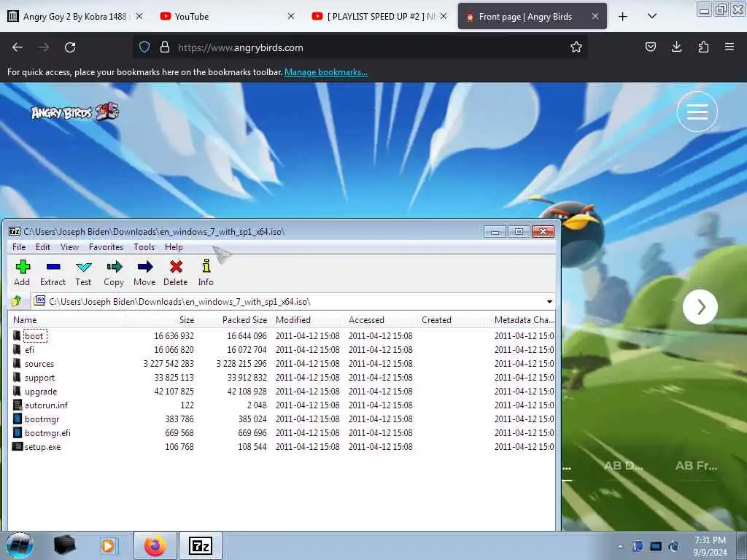Image resolution: width=747 pixels, height=560 pixels.
Task: Open a new browser tab
Action: point(623,16)
